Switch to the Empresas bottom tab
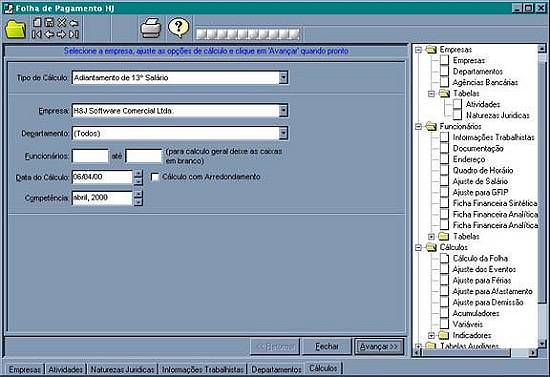Image resolution: width=550 pixels, height=377 pixels. point(24,370)
